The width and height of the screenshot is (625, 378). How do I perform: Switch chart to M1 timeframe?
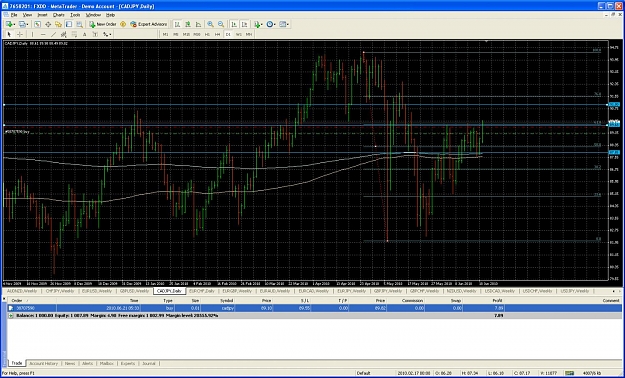click(x=165, y=34)
